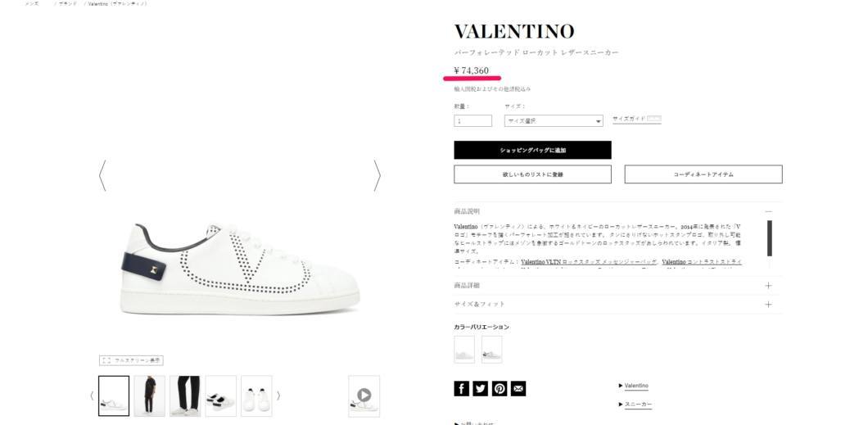The image size is (868, 425).
Task: Play the product video thumbnail
Action: [364, 396]
